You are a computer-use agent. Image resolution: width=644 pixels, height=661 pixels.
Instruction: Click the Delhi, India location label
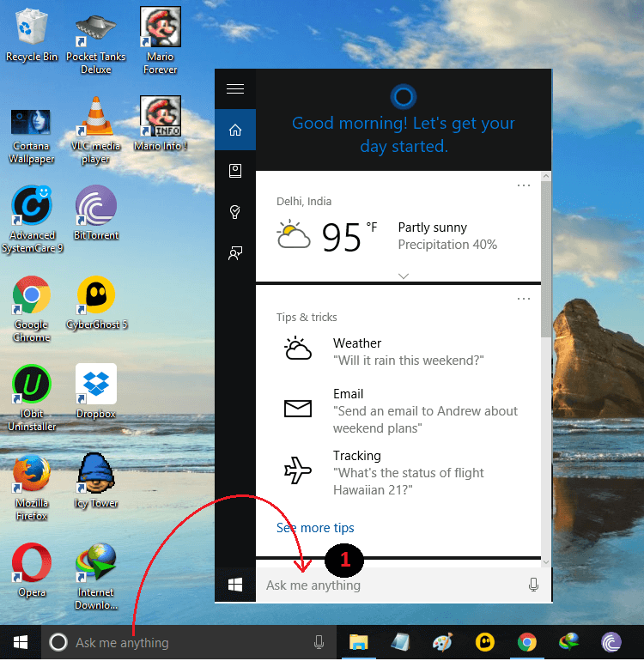(x=304, y=202)
